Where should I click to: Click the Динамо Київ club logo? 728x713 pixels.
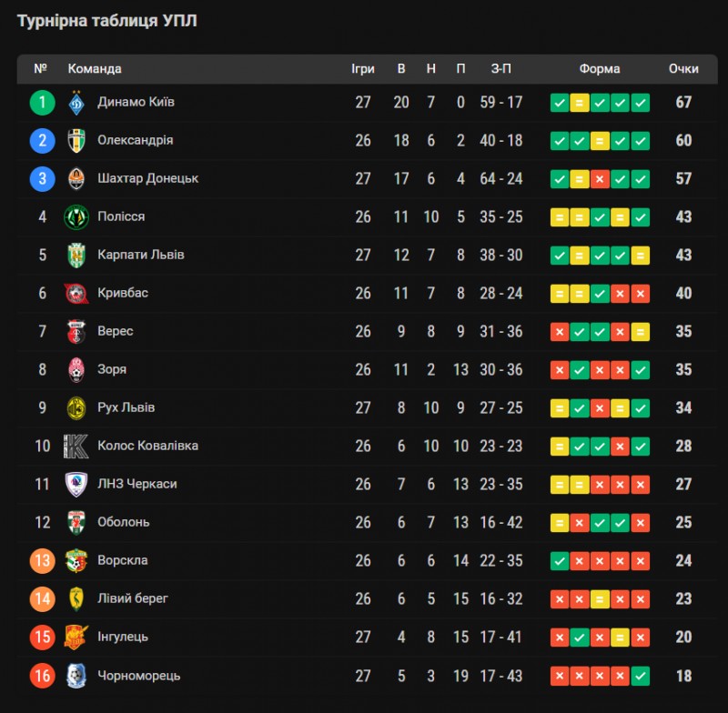76,103
